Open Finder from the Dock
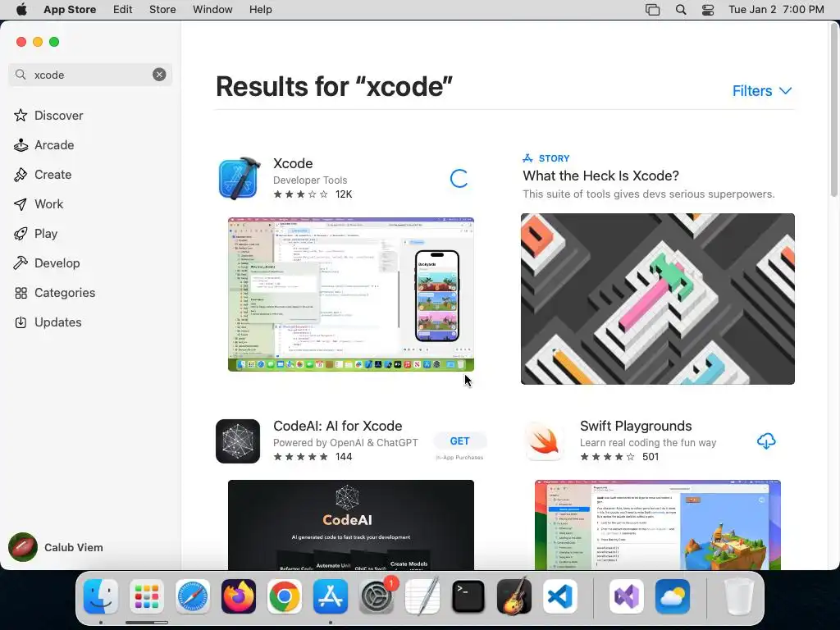 click(101, 596)
